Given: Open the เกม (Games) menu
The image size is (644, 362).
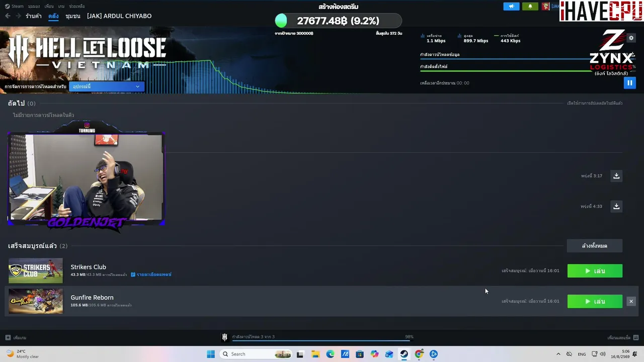Looking at the screenshot, I should [61, 6].
